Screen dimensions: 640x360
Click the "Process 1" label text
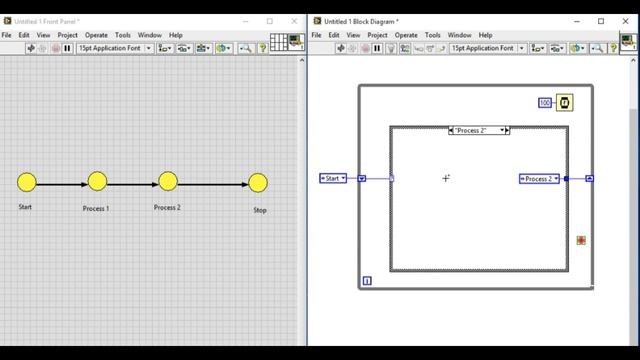(x=96, y=209)
